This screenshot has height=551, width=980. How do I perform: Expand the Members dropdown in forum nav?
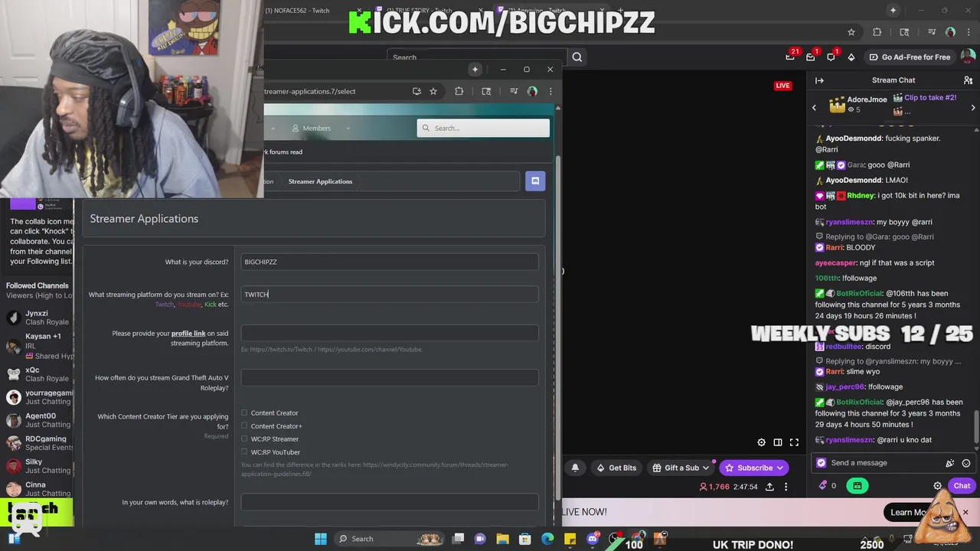348,129
